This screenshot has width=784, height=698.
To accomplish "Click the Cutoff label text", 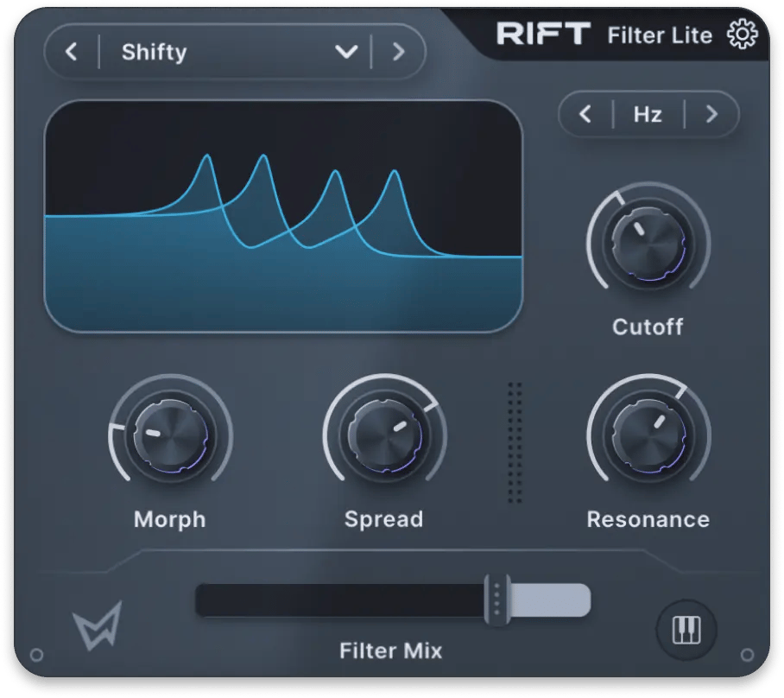I will pos(648,327).
